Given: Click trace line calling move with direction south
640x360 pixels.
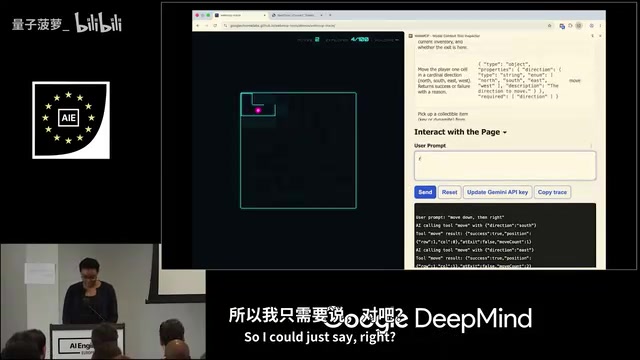Looking at the screenshot, I should click(476, 225).
